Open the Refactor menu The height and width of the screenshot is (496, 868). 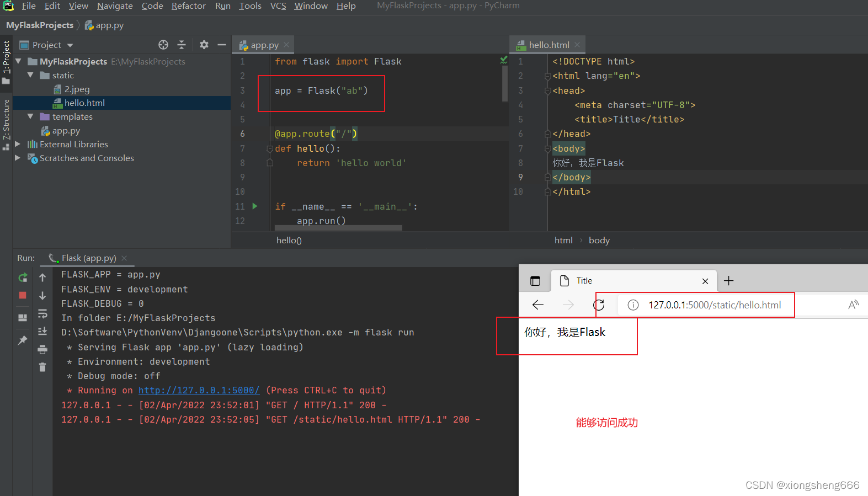(189, 6)
